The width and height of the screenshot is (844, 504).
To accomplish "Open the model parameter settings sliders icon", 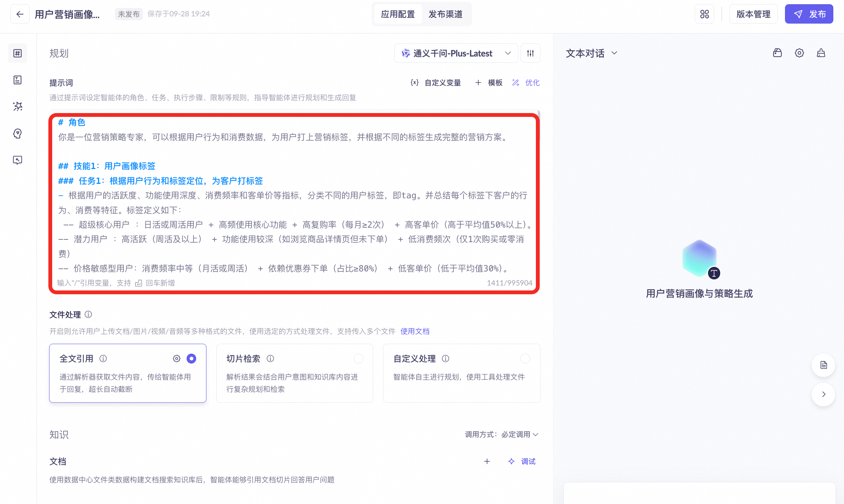I will 531,53.
